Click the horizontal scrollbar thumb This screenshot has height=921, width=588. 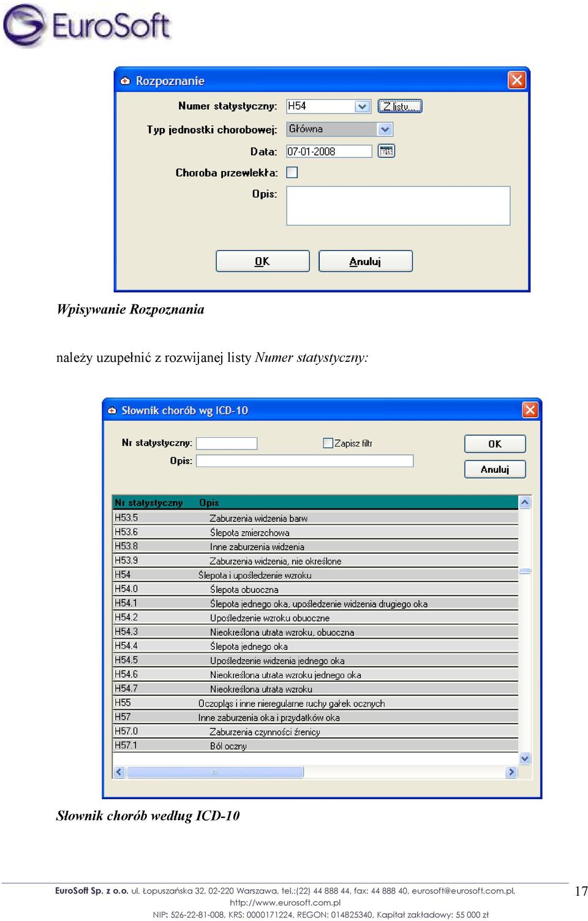(x=215, y=772)
